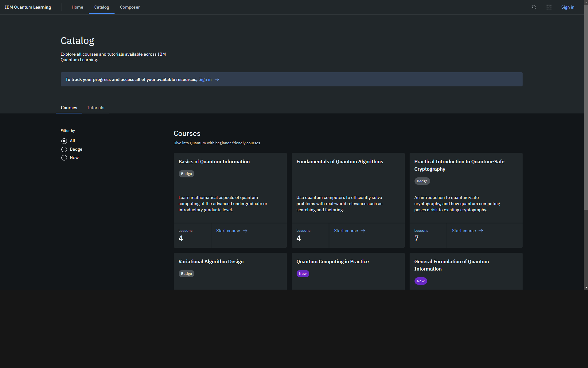
Task: Open the Composer nav item
Action: tap(130, 7)
